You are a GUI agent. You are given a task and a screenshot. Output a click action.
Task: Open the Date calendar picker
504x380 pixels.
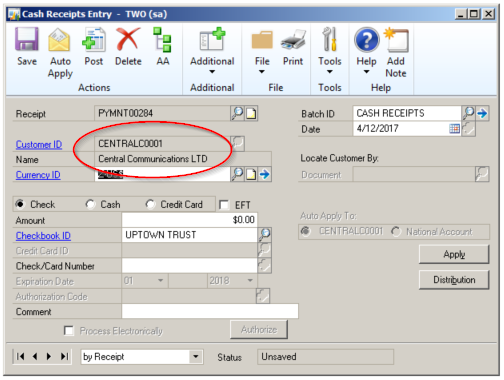pyautogui.click(x=454, y=129)
